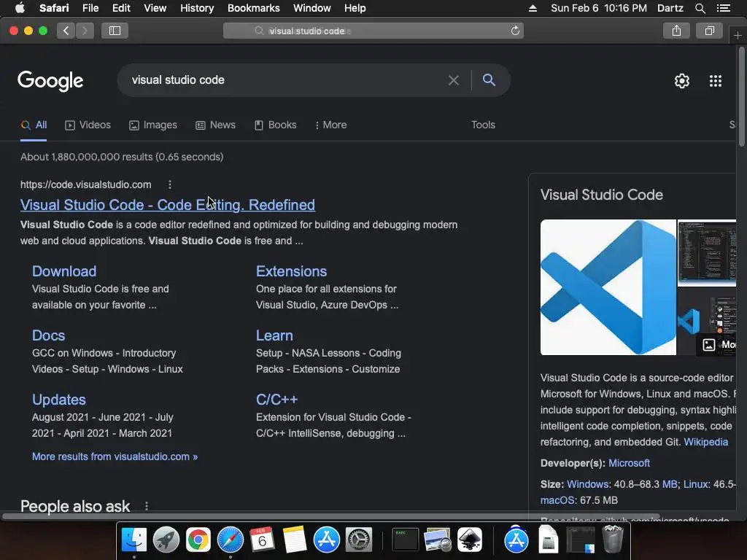
Task: Open the Learn sitelink
Action: [x=274, y=335]
